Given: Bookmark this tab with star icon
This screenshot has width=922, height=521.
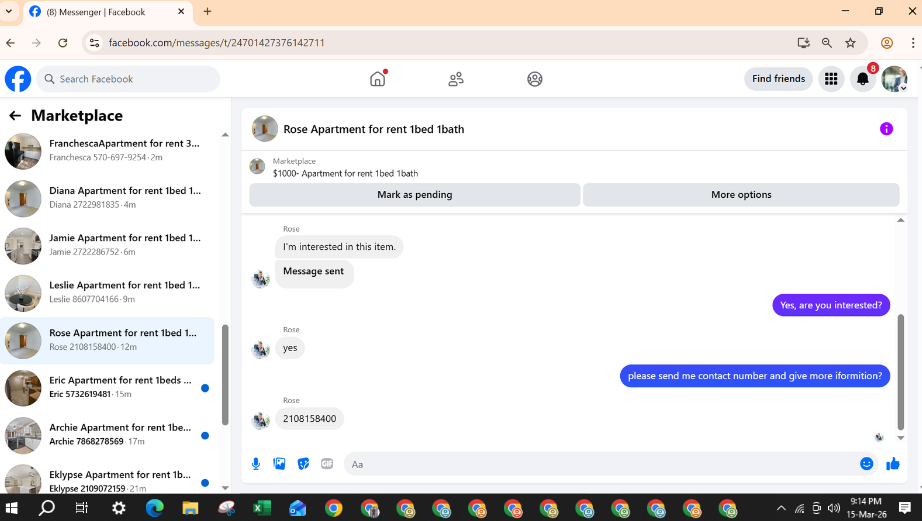Looking at the screenshot, I should tap(850, 43).
